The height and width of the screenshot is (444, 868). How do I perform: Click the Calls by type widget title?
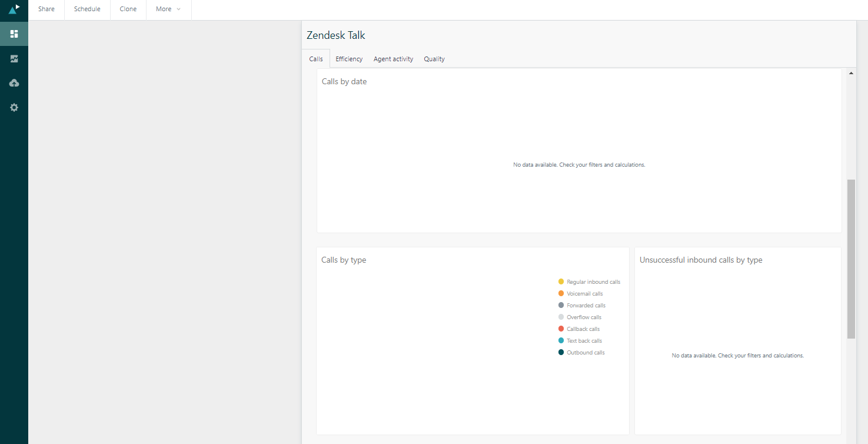(344, 260)
